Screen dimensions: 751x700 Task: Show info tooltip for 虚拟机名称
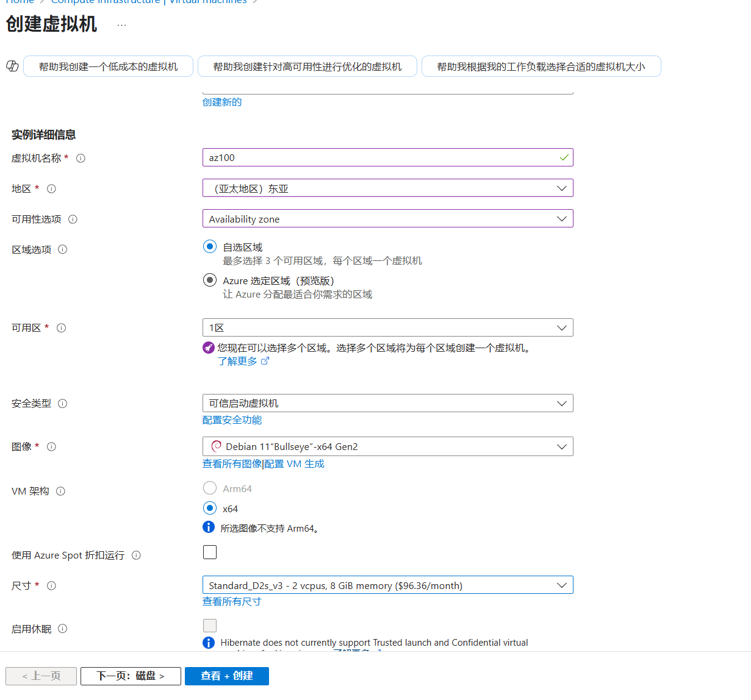tap(81, 158)
